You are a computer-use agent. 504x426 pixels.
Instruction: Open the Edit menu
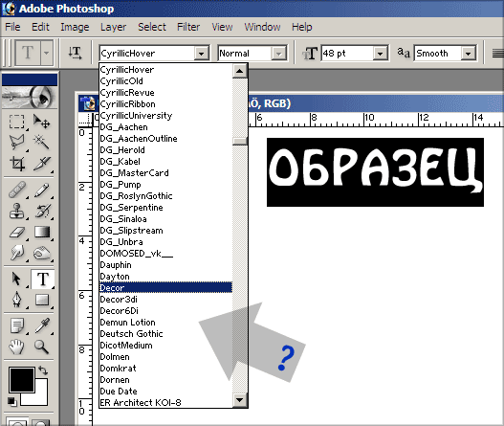click(40, 27)
